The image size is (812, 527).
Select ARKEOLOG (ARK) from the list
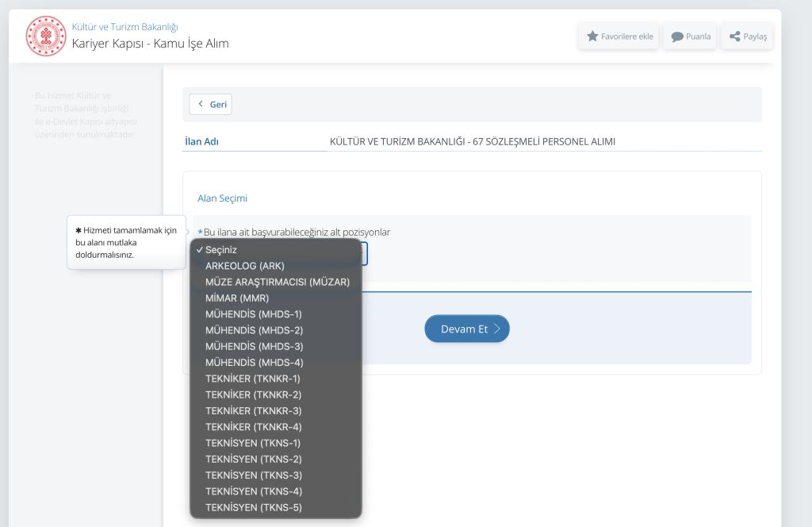tap(276, 266)
